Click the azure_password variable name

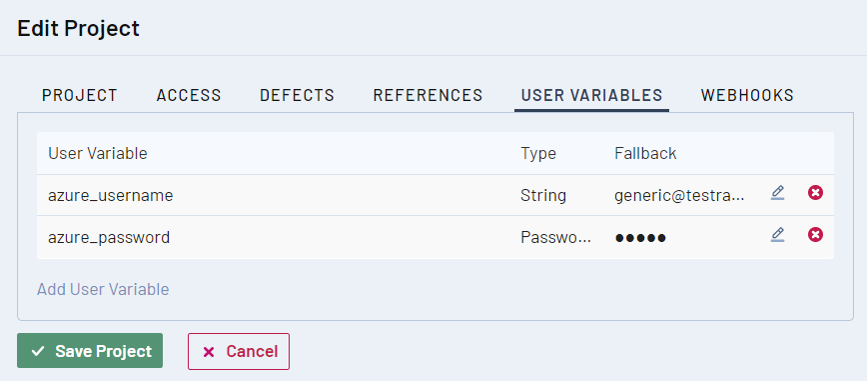[x=109, y=238]
